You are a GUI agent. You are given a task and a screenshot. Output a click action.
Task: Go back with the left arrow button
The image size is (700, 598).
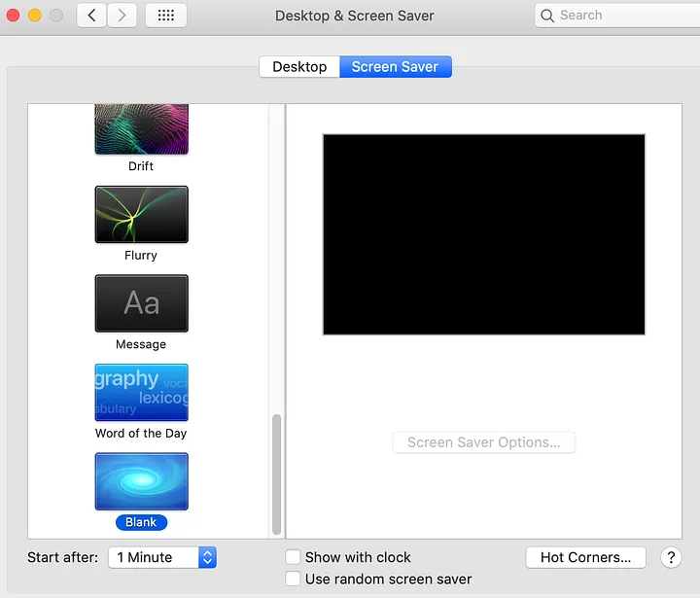tap(91, 16)
